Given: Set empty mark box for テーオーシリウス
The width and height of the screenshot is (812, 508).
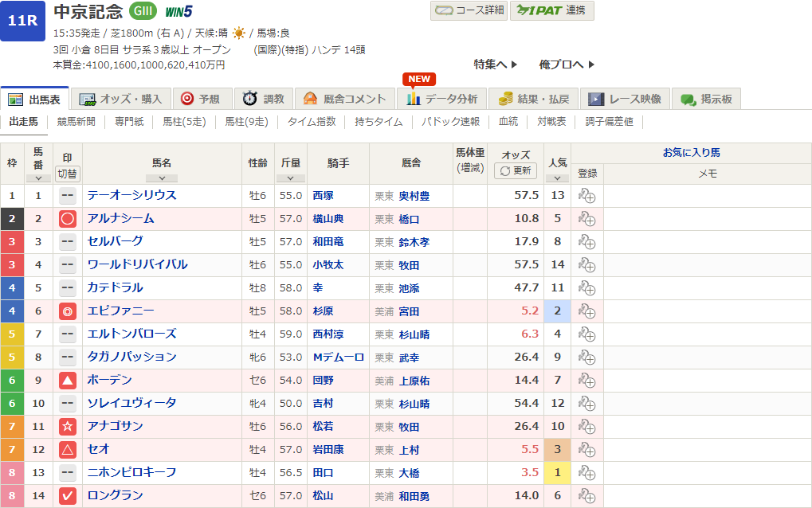Looking at the screenshot, I should point(68,196).
